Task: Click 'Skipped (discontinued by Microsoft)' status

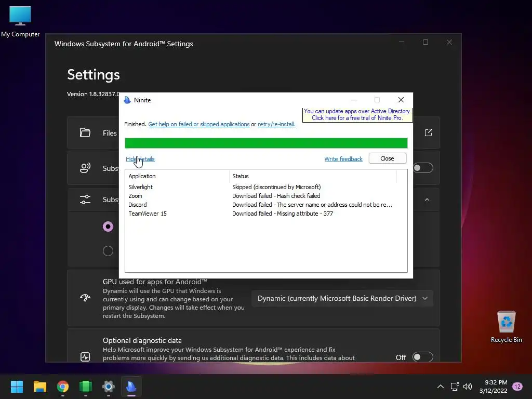Action: pyautogui.click(x=276, y=187)
